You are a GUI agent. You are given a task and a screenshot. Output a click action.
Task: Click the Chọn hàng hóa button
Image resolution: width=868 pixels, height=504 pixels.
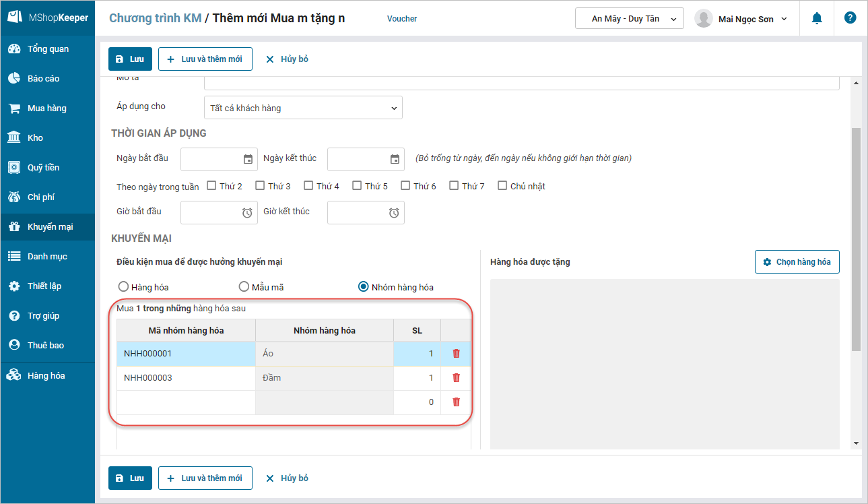(797, 262)
